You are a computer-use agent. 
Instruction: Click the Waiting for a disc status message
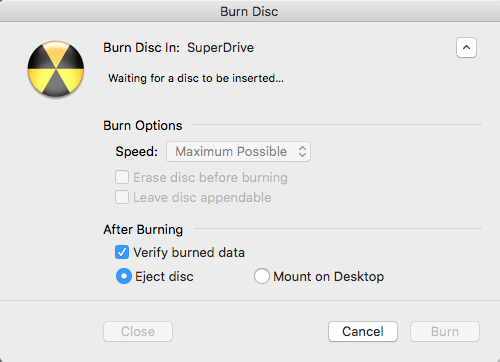[196, 78]
